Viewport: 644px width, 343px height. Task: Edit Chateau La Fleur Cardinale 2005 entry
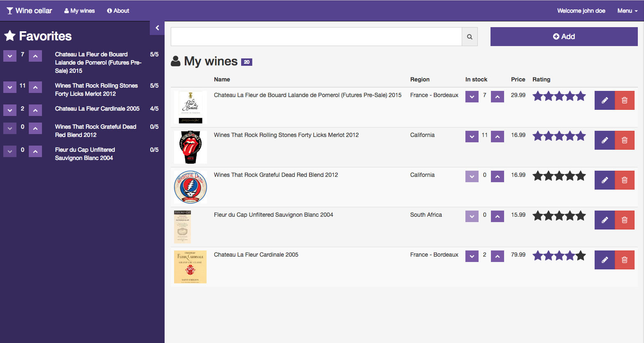pyautogui.click(x=604, y=260)
